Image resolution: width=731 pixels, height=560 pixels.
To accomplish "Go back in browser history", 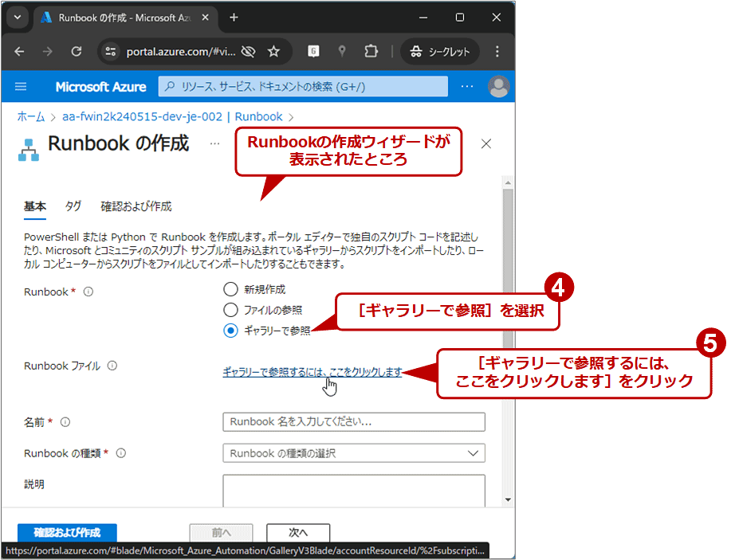I will [19, 51].
